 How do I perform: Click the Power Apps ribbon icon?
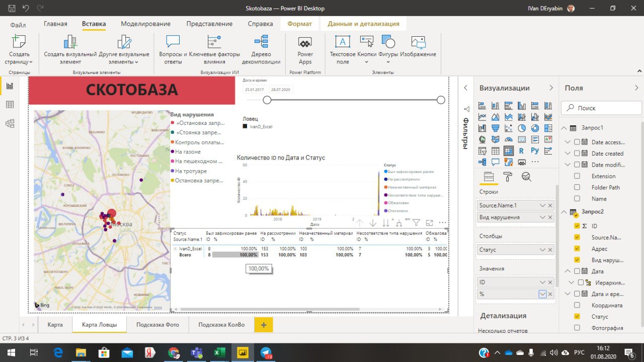pos(305,50)
